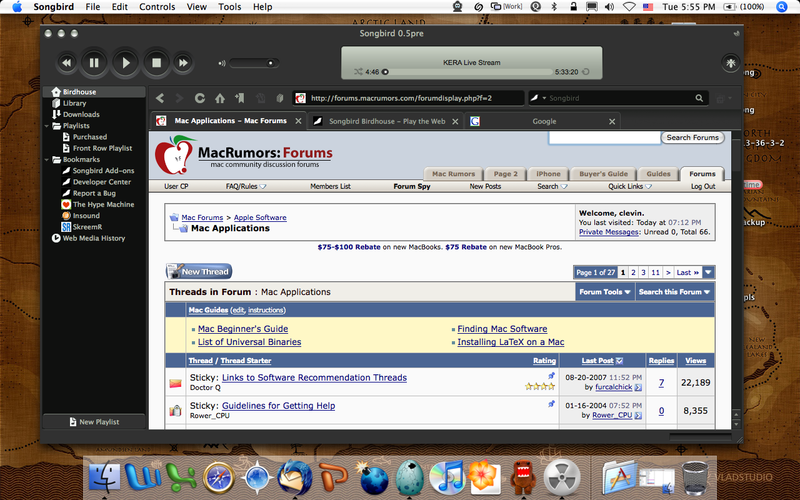Open the Songbird search engine dropdown

pyautogui.click(x=538, y=98)
